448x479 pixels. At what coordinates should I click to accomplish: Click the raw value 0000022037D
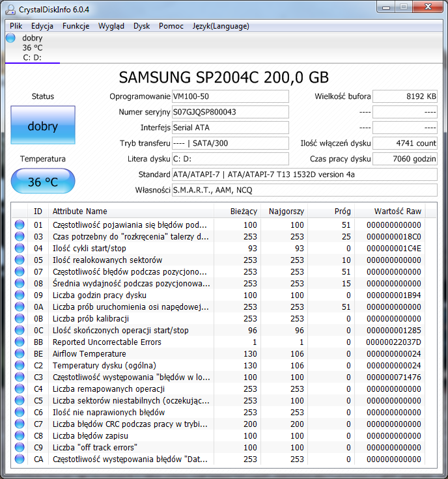pyautogui.click(x=393, y=342)
